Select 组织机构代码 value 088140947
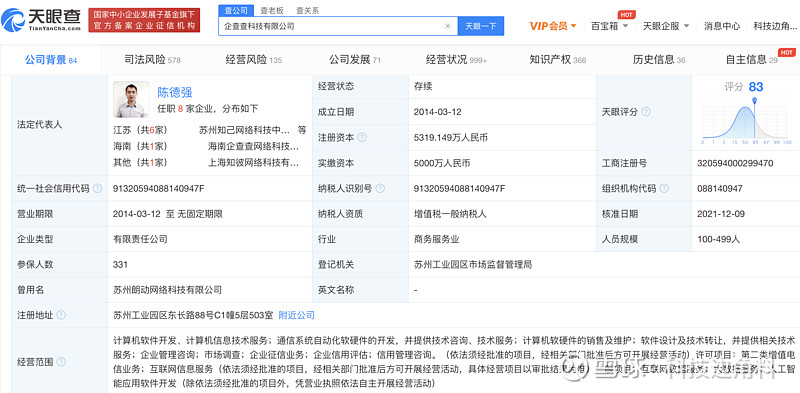Screen dimensions: 800x393 pos(720,188)
